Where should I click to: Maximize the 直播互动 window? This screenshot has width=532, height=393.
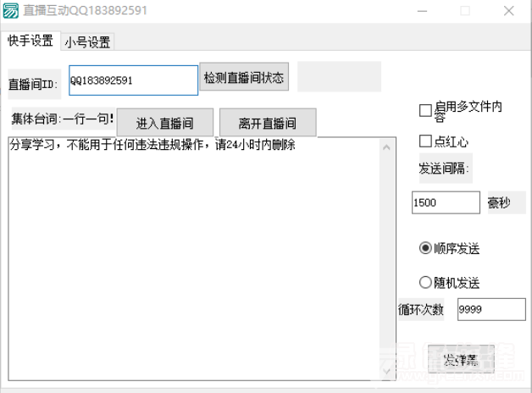(465, 12)
